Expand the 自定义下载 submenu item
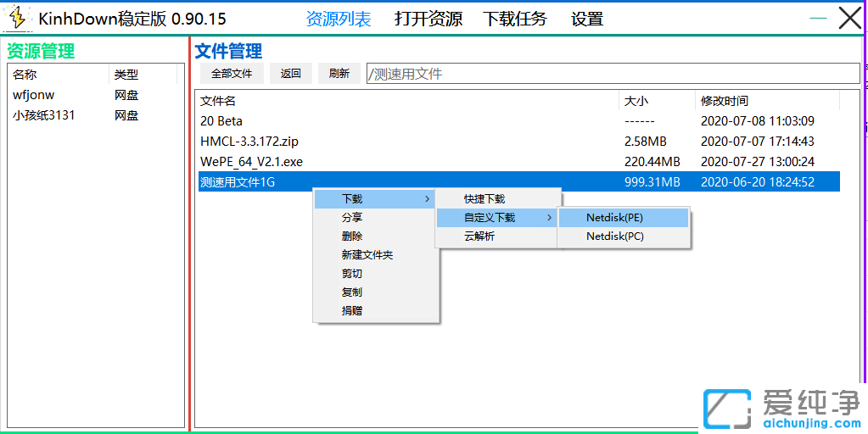 [x=497, y=218]
